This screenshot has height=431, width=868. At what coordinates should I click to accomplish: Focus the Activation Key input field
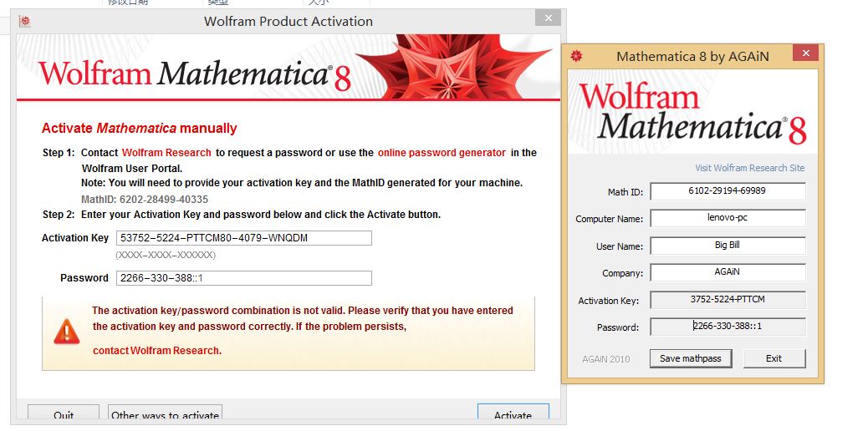[243, 238]
